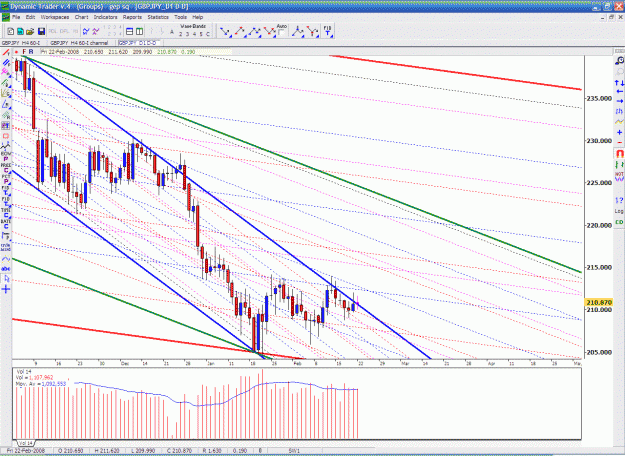Click the red minus icon on right
Viewport: 625px width, 456px height.
[619, 142]
